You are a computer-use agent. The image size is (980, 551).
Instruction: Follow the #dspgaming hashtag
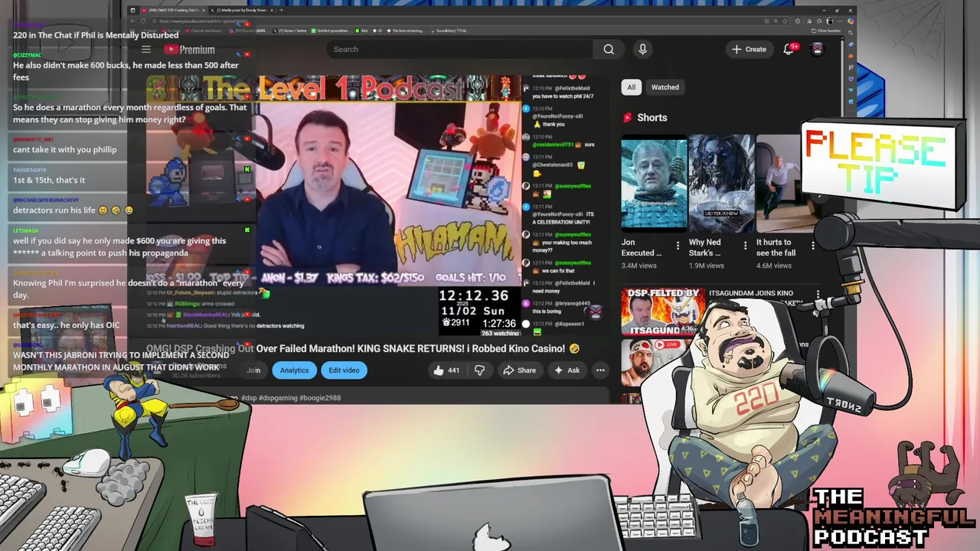(278, 398)
